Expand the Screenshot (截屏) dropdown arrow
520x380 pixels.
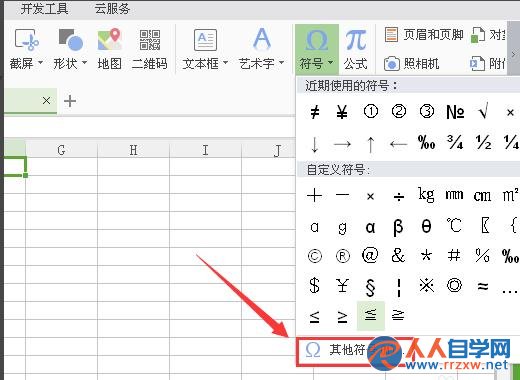point(40,62)
